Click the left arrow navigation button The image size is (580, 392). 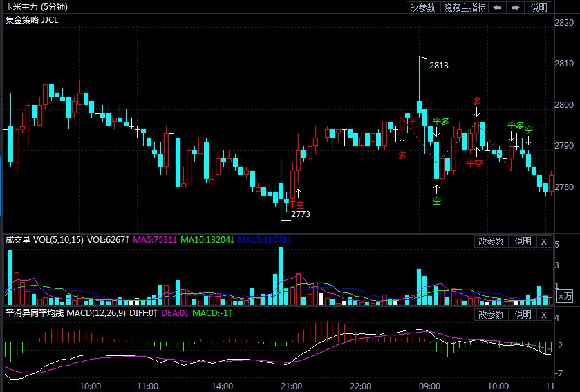point(498,8)
